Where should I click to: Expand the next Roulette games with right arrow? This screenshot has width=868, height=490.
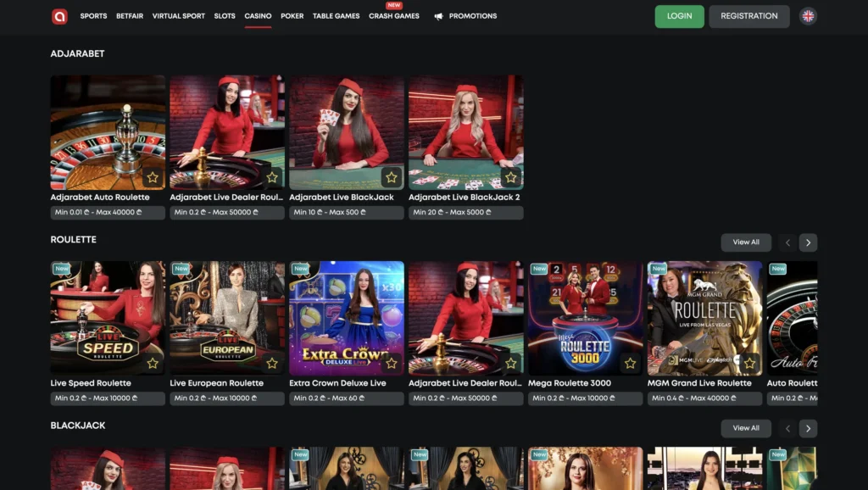[808, 242]
